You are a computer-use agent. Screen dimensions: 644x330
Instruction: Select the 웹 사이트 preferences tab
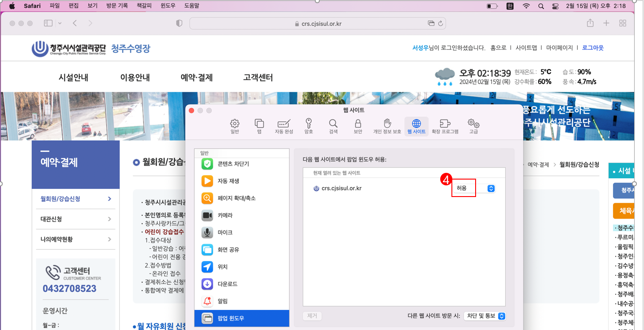click(416, 126)
